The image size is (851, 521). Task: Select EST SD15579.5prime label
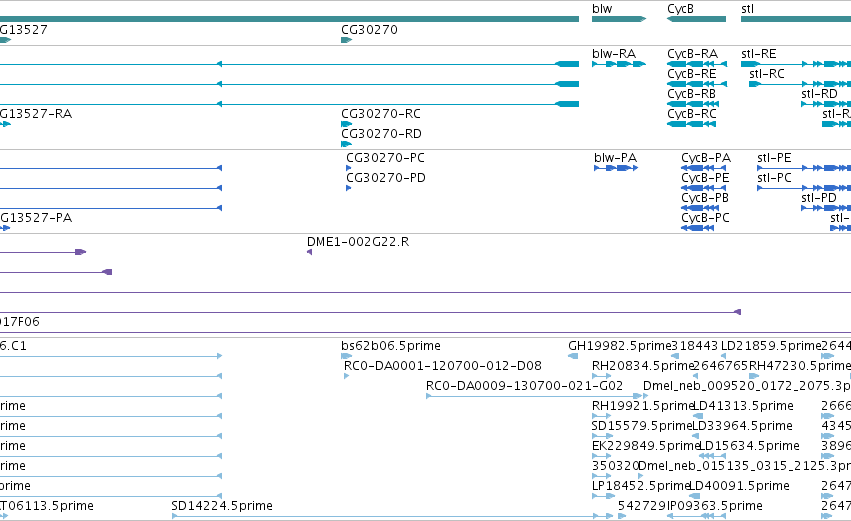tap(642, 426)
